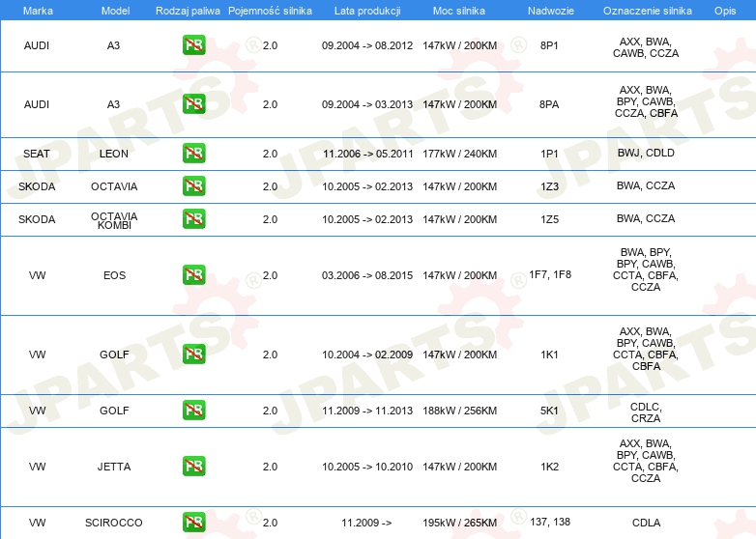The height and width of the screenshot is (539, 756).
Task: Click the Pojemność silnika column header
Action: (x=270, y=11)
